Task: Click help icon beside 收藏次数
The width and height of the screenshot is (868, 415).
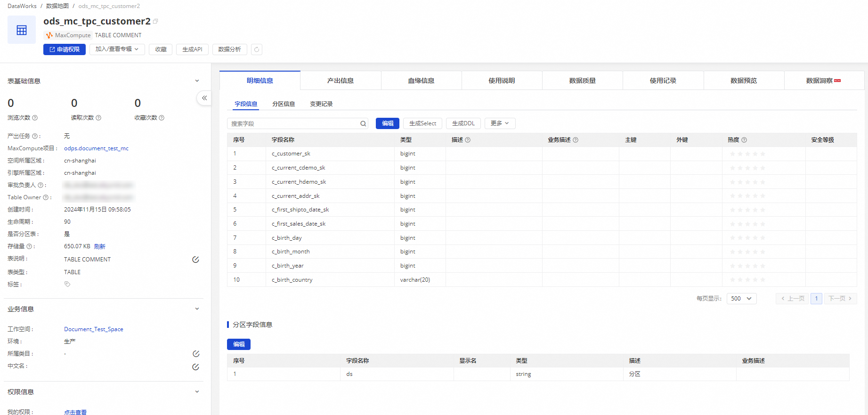Action: 162,118
